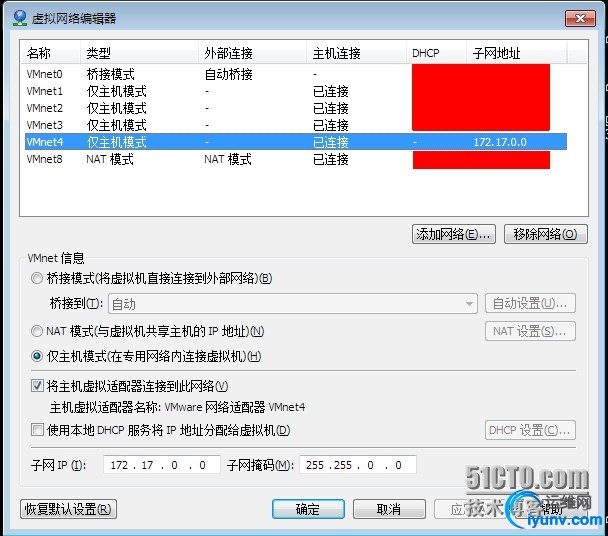
Task: Click the 名称 column header
Action: (50, 53)
